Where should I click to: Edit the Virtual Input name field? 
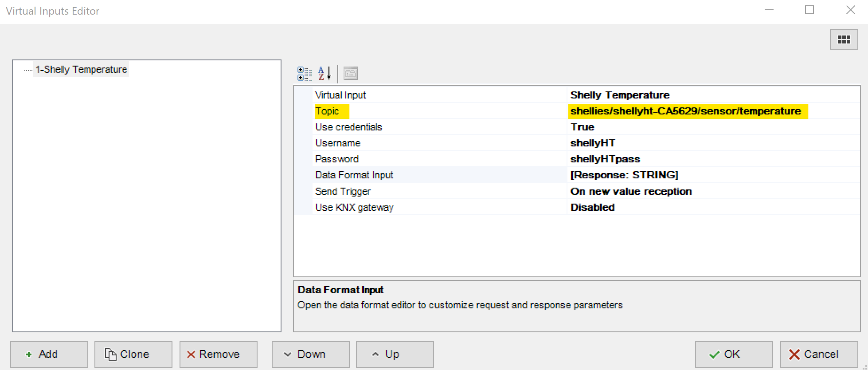[620, 95]
